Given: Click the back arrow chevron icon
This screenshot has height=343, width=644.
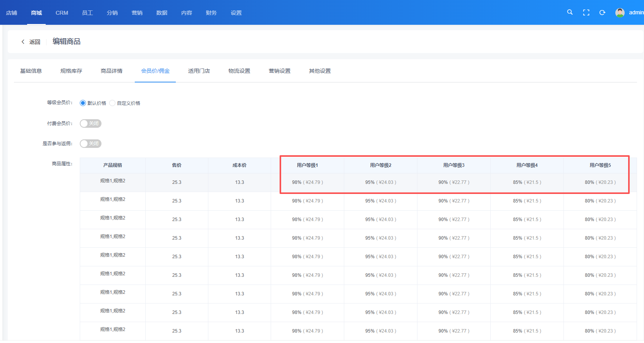Looking at the screenshot, I should (x=23, y=42).
